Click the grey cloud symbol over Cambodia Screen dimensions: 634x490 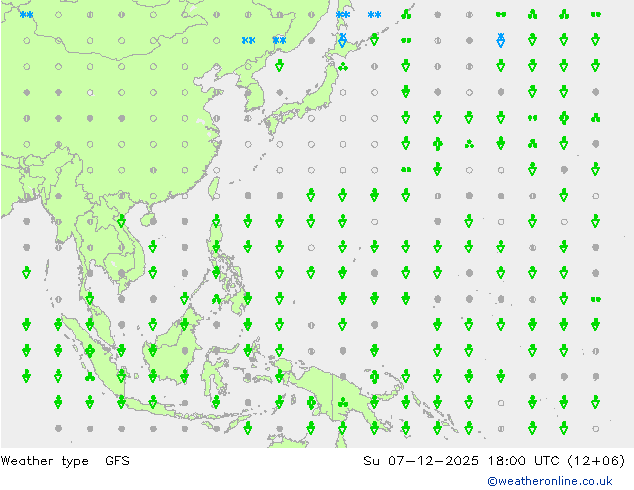coord(122,273)
